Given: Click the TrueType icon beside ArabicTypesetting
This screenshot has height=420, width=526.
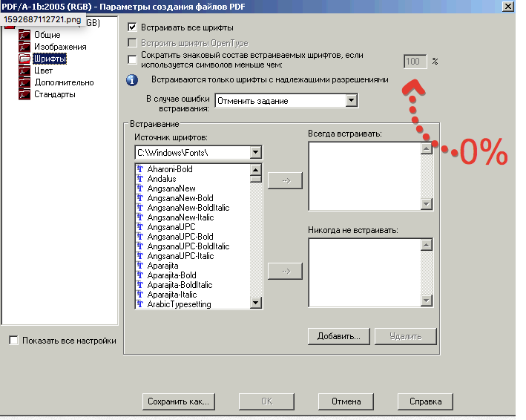Looking at the screenshot, I should [140, 304].
